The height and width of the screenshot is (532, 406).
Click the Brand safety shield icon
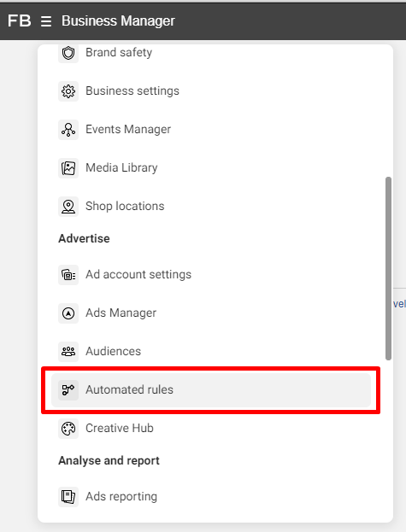tap(68, 53)
